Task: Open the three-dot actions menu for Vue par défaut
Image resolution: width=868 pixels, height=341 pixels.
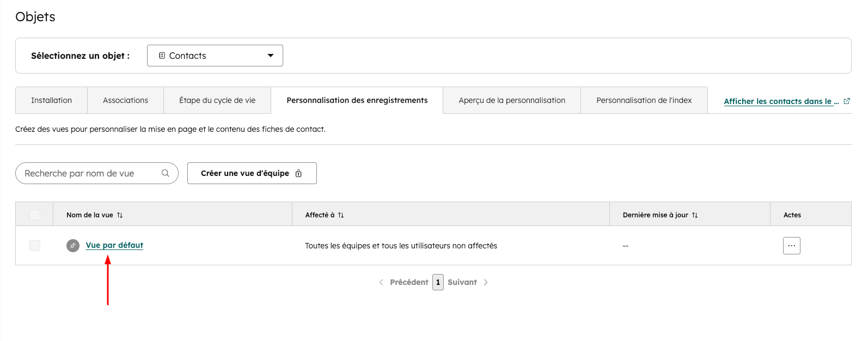Action: point(792,246)
